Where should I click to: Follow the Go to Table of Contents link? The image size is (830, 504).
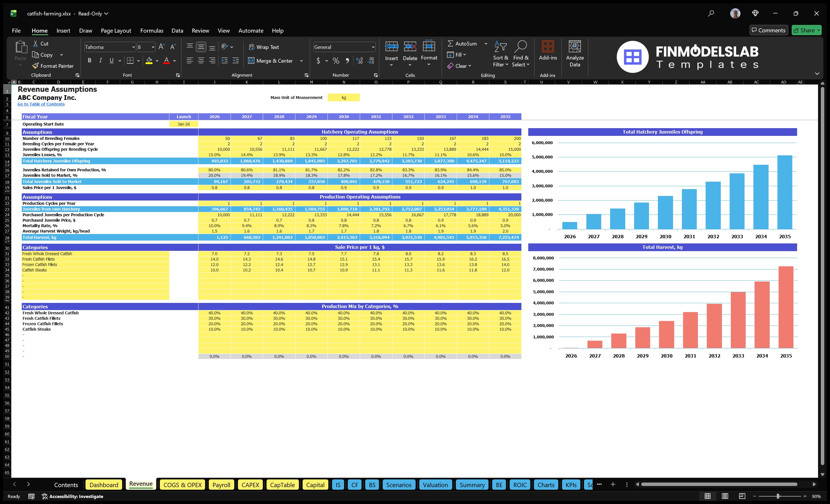click(41, 104)
